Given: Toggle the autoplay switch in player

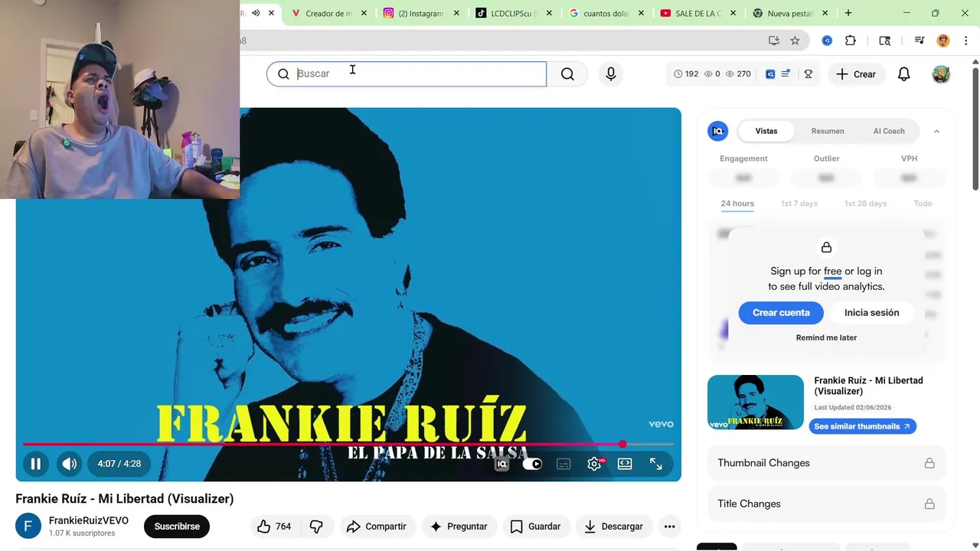Looking at the screenshot, I should click(532, 464).
